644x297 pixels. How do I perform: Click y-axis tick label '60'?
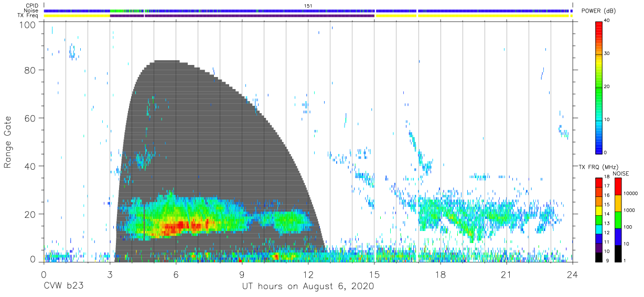coord(30,118)
